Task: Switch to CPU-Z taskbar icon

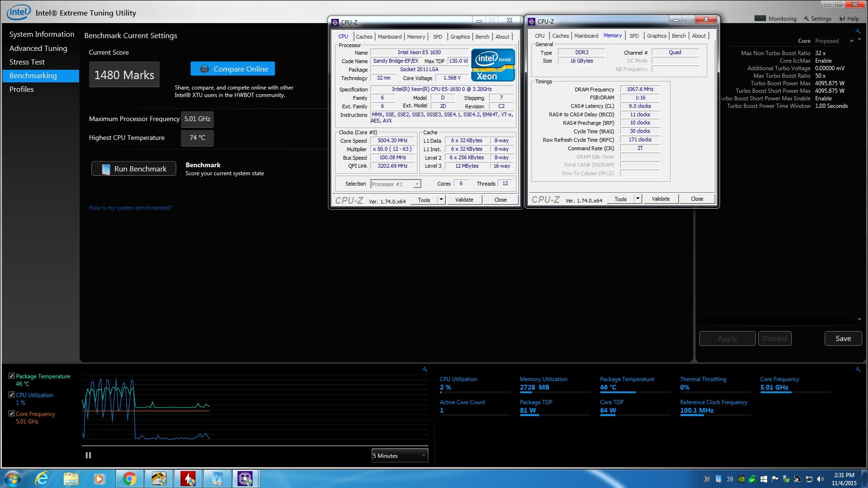Action: pyautogui.click(x=246, y=479)
